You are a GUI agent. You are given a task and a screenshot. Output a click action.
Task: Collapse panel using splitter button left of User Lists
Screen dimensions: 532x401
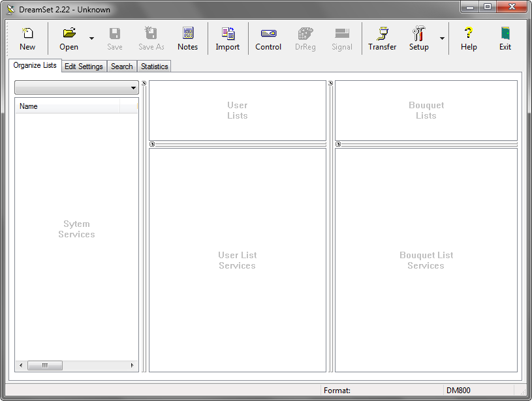144,83
